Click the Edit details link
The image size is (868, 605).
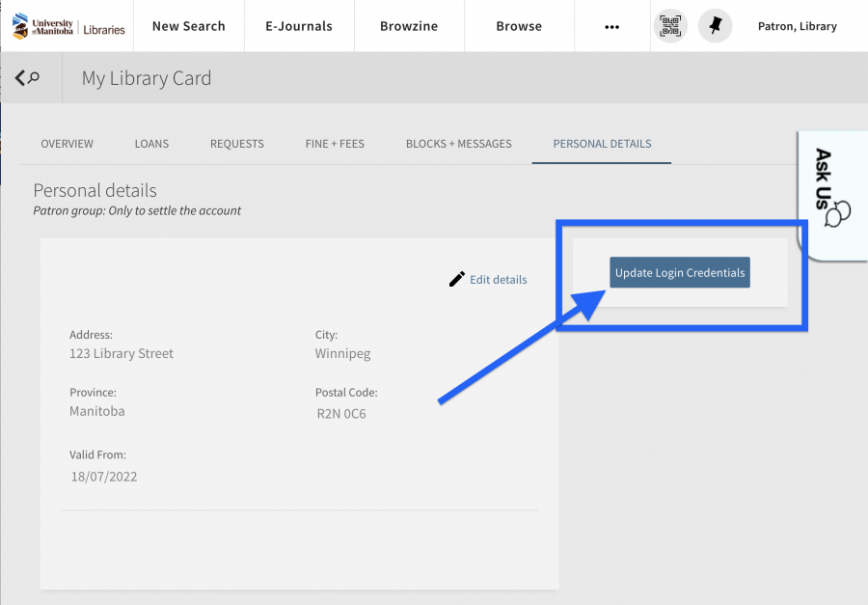pyautogui.click(x=498, y=280)
